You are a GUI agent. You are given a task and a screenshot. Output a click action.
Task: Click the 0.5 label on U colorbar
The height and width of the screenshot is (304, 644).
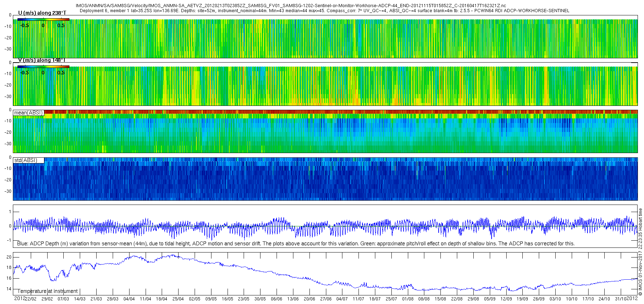61,25
